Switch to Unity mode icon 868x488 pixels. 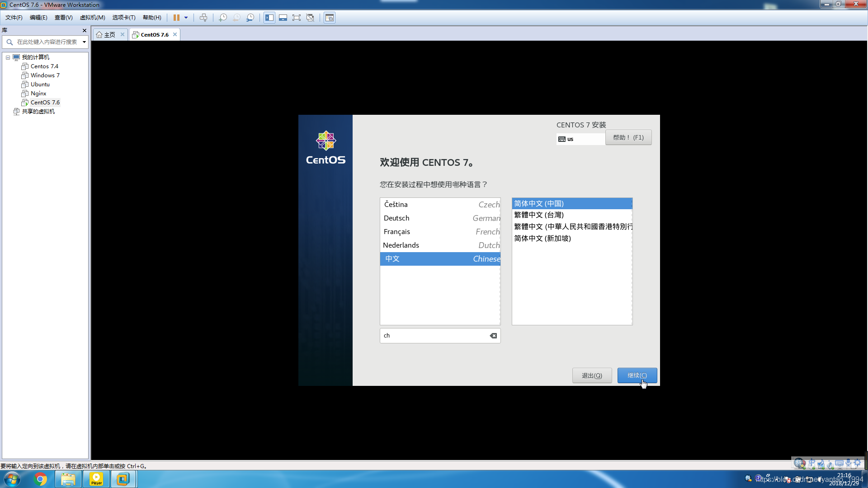310,18
